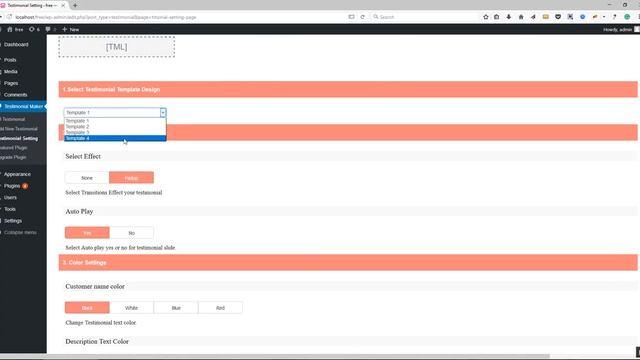Select White customer name color

[131, 308]
